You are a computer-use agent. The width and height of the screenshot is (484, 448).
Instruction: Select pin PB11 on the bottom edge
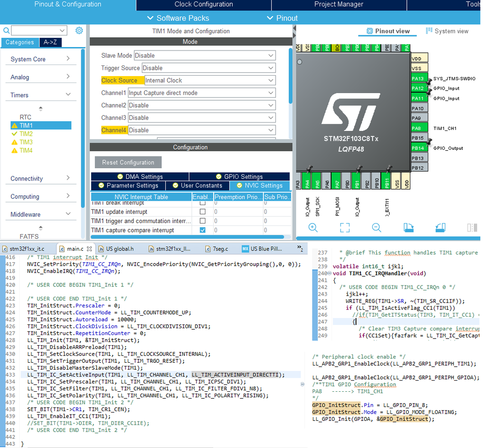(x=386, y=181)
